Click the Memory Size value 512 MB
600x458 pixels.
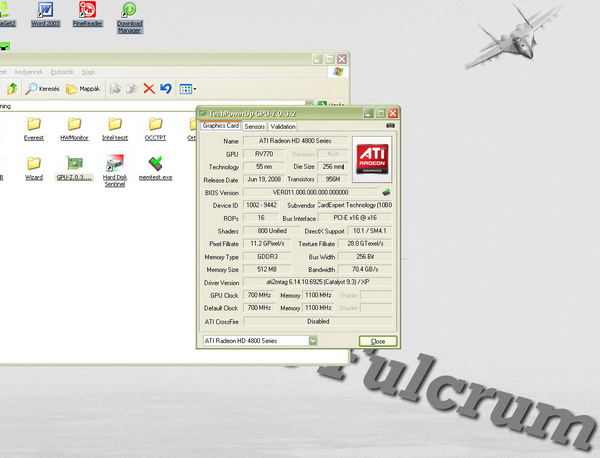coord(267,269)
